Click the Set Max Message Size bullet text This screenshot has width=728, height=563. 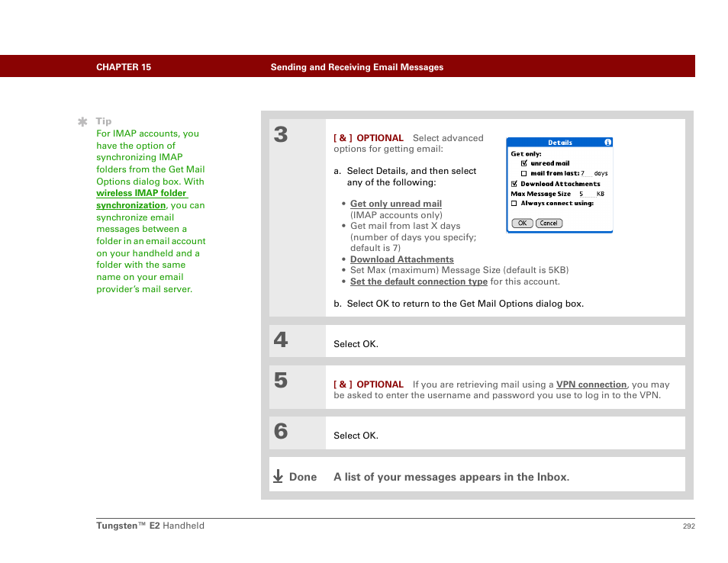[x=459, y=270]
